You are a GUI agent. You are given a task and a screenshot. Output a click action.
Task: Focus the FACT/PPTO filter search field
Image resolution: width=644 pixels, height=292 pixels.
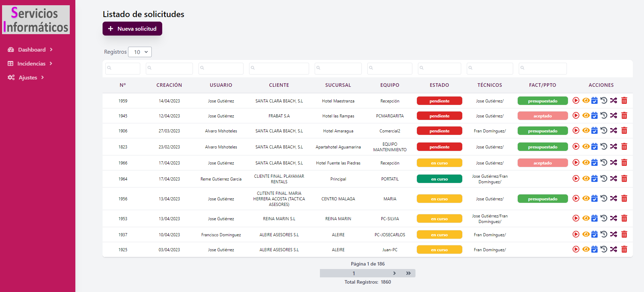(542, 68)
